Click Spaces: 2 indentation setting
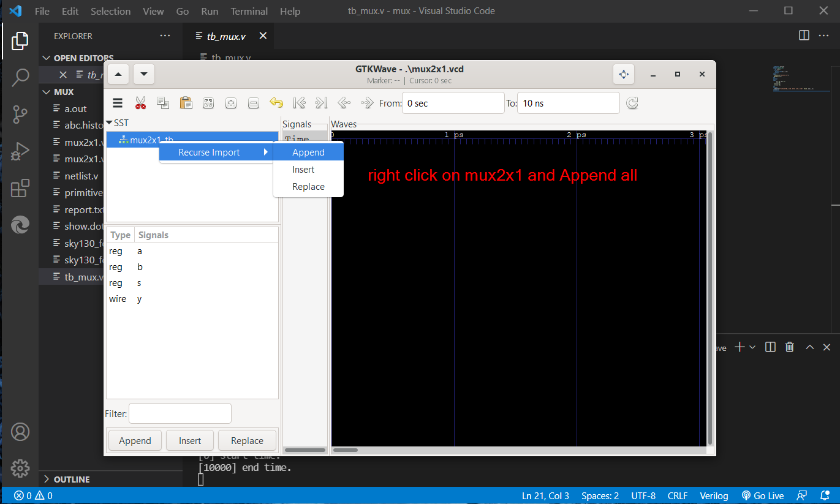Image resolution: width=840 pixels, height=504 pixels. pos(600,495)
